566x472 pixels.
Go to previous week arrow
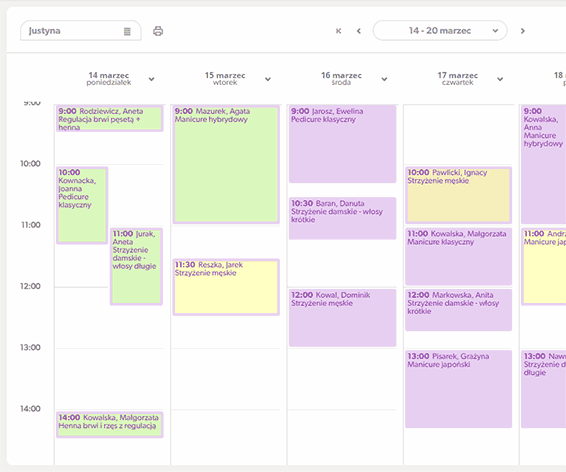(x=358, y=31)
